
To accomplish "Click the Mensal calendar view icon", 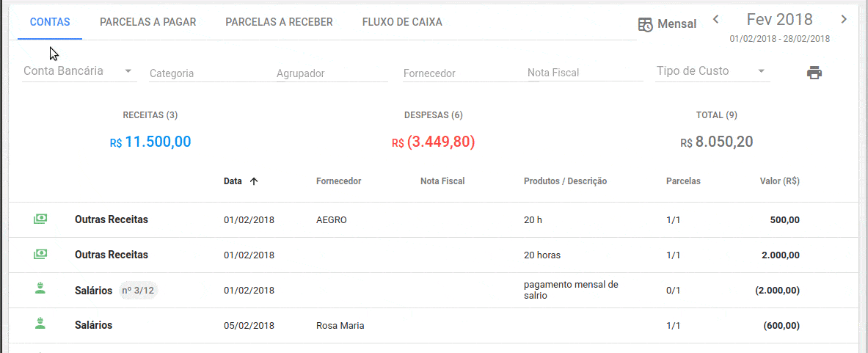I will (x=645, y=24).
